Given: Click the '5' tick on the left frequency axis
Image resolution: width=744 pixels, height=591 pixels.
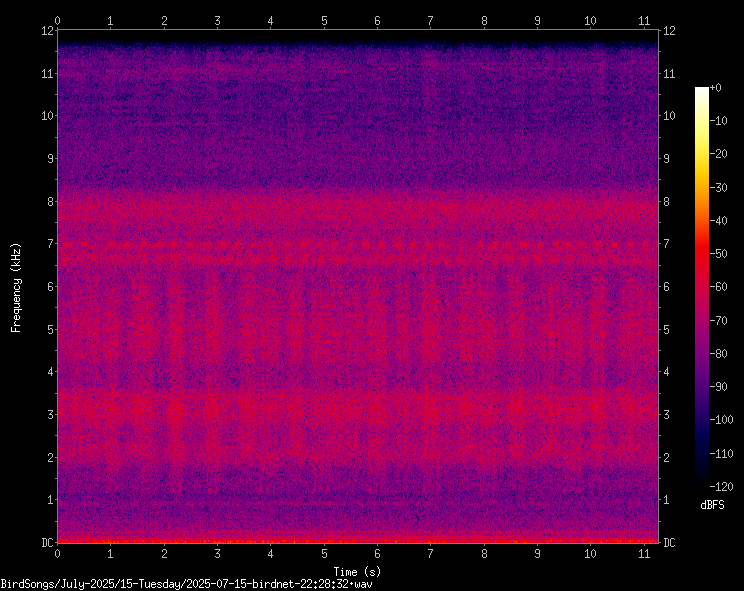Looking at the screenshot, I should tap(50, 329).
